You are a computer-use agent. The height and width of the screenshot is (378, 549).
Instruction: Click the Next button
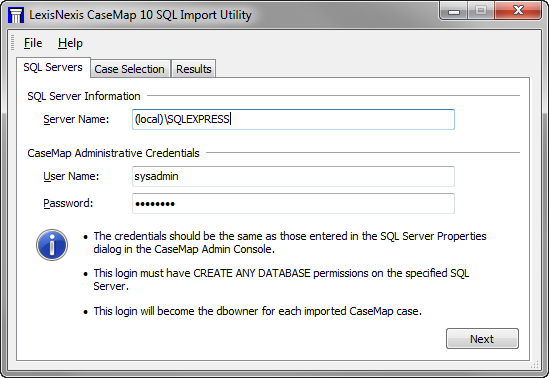(482, 338)
